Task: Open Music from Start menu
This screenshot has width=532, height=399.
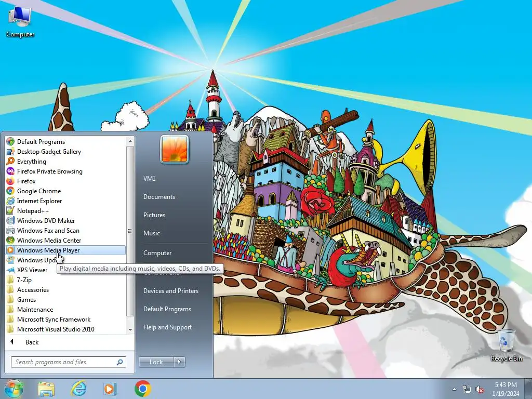Action: [x=151, y=233]
